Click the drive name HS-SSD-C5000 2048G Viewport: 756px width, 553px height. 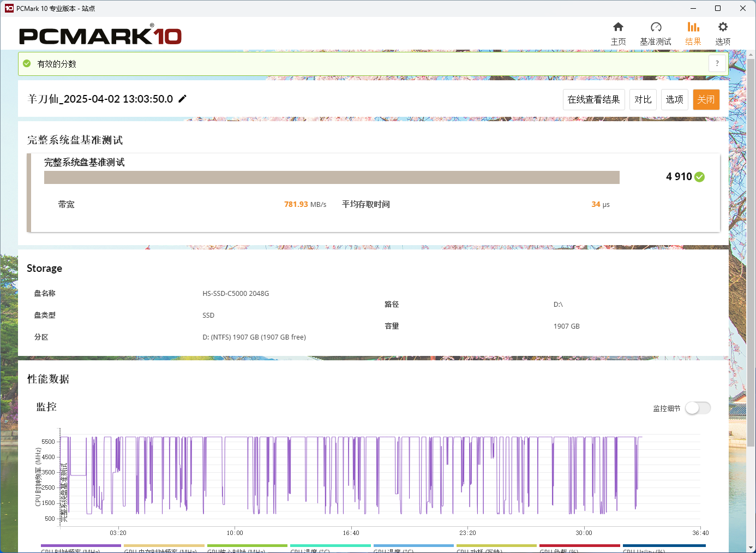236,293
